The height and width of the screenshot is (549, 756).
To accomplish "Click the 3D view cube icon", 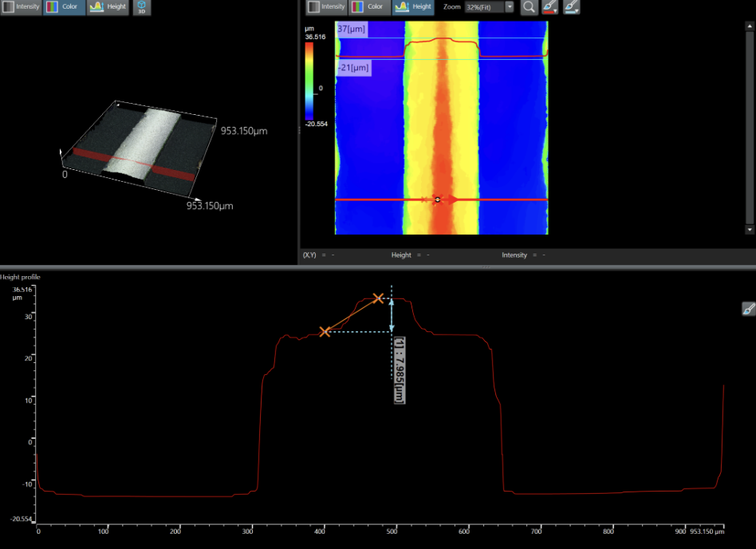I will (141, 7).
